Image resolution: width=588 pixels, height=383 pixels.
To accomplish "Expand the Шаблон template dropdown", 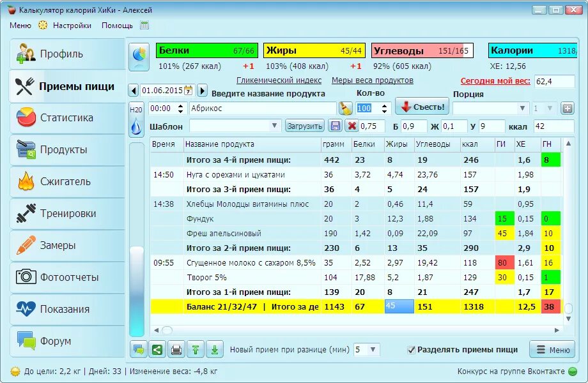I will [274, 126].
